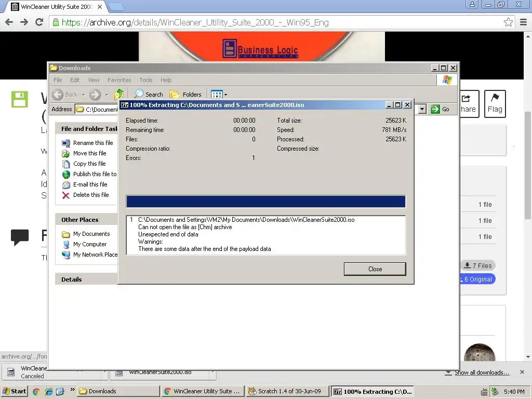This screenshot has width=532, height=399.
Task: Expand Quick Launch overflow chevron
Action: pyautogui.click(x=72, y=390)
